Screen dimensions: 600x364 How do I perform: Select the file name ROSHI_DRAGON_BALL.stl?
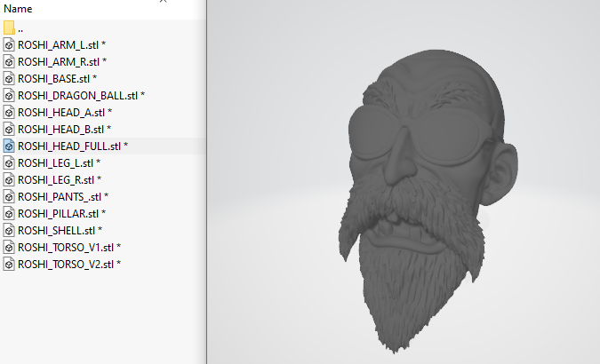(81, 95)
